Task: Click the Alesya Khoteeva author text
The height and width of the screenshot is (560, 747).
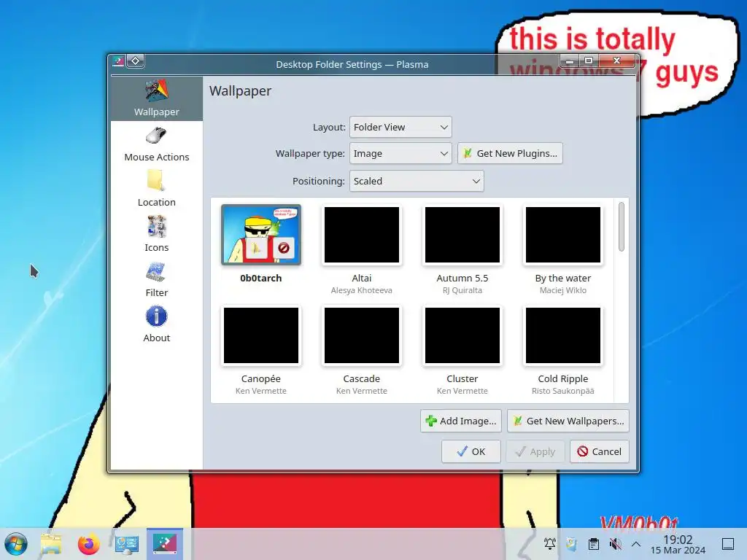Action: (x=362, y=290)
